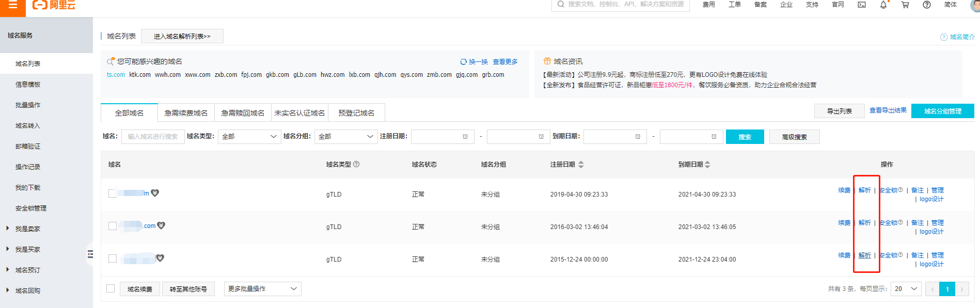Tick the checkbox for the .com domain
Screen dimensions: 980x308
point(113,226)
